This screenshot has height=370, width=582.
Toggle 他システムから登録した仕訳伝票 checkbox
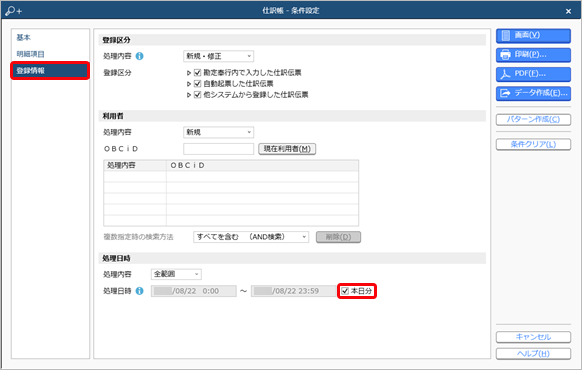tap(197, 95)
